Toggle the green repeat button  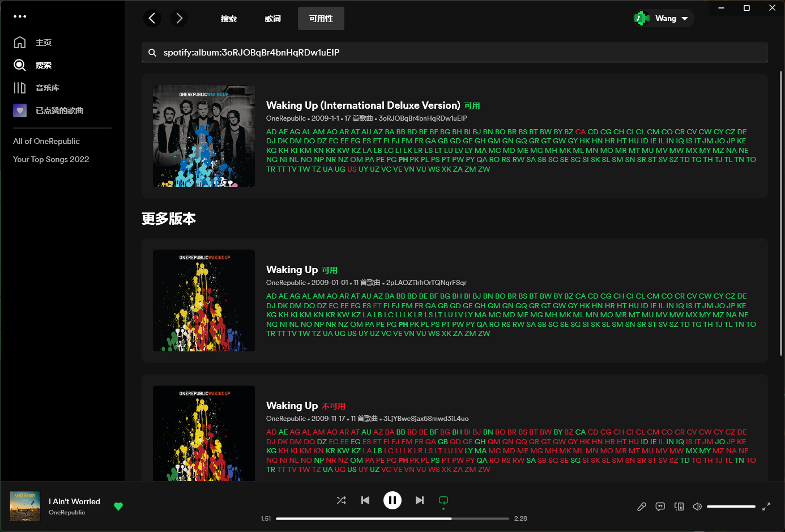[x=443, y=500]
